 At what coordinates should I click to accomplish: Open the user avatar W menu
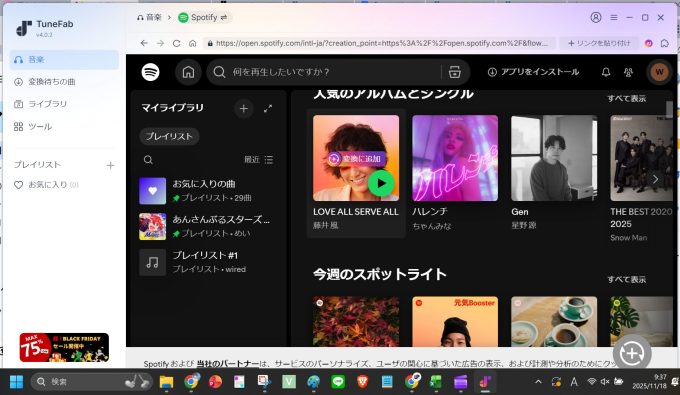659,72
